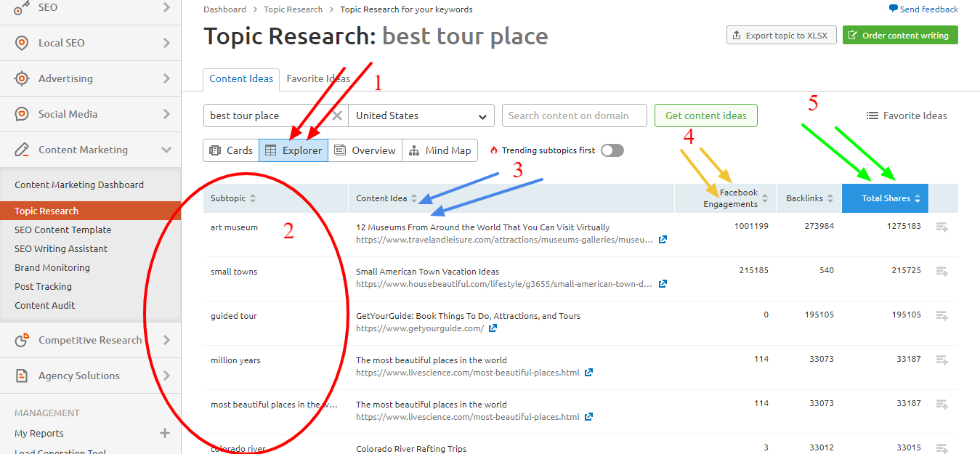The height and width of the screenshot is (454, 980).
Task: Add most beautiful places idea to favorites icon
Action: coord(942,405)
